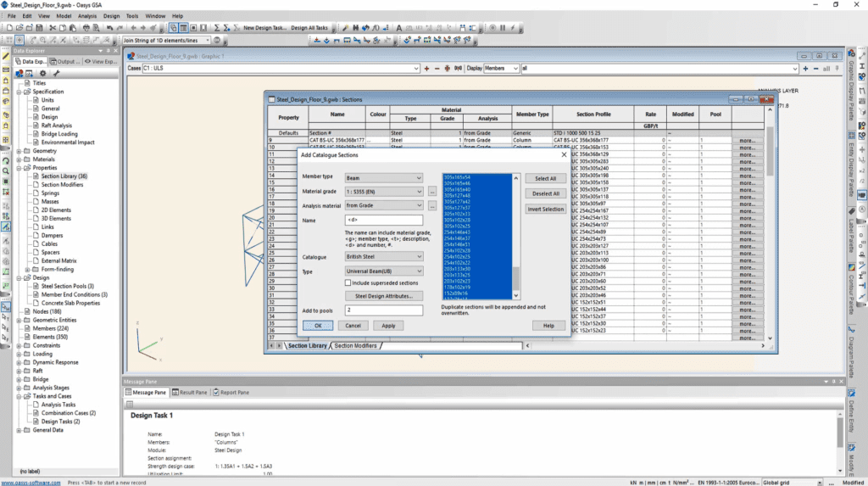868x486 pixels.
Task: Switch to the Report Pane tab
Action: click(231, 393)
